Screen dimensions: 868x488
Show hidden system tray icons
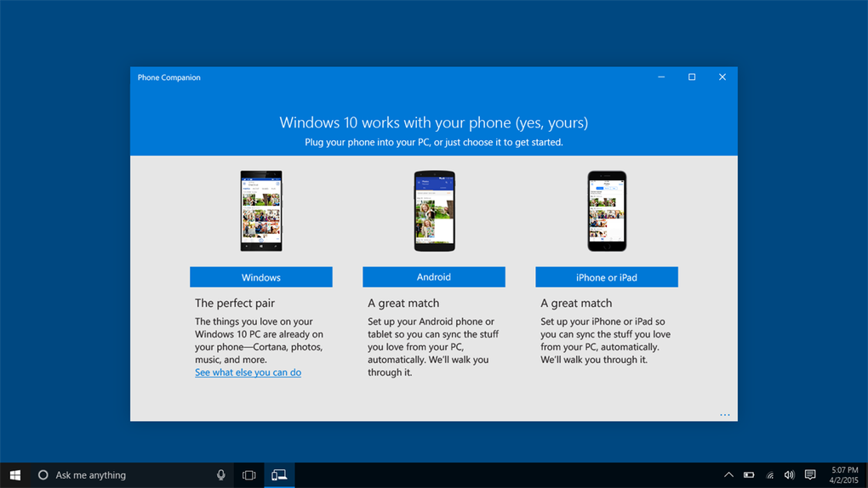click(x=728, y=474)
